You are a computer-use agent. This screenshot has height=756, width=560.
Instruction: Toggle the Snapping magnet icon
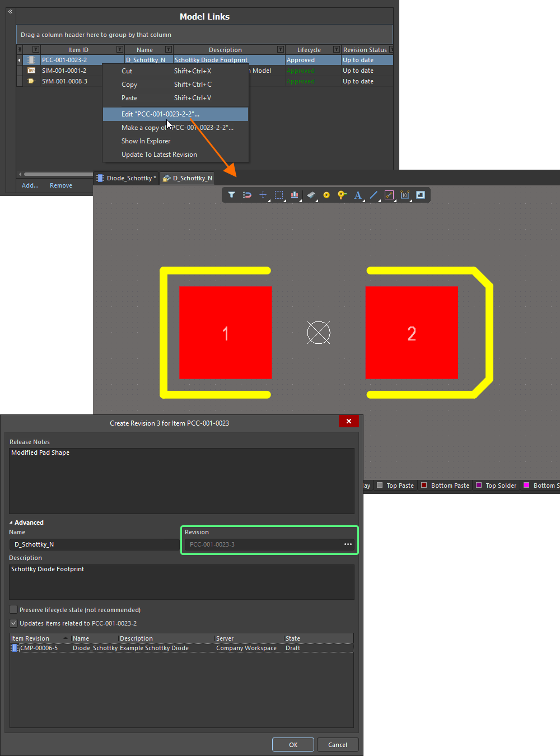click(247, 195)
